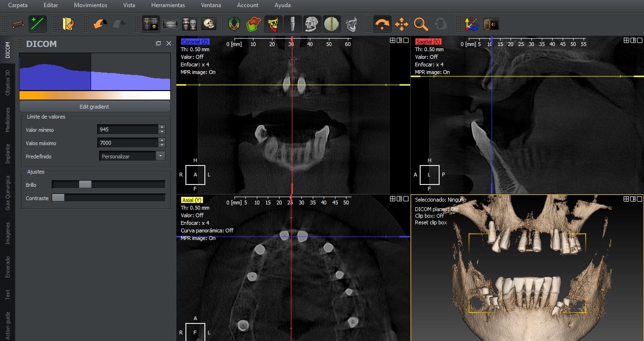The width and height of the screenshot is (644, 341).
Task: Click the implant screw icon in toolbar
Action: (293, 24)
